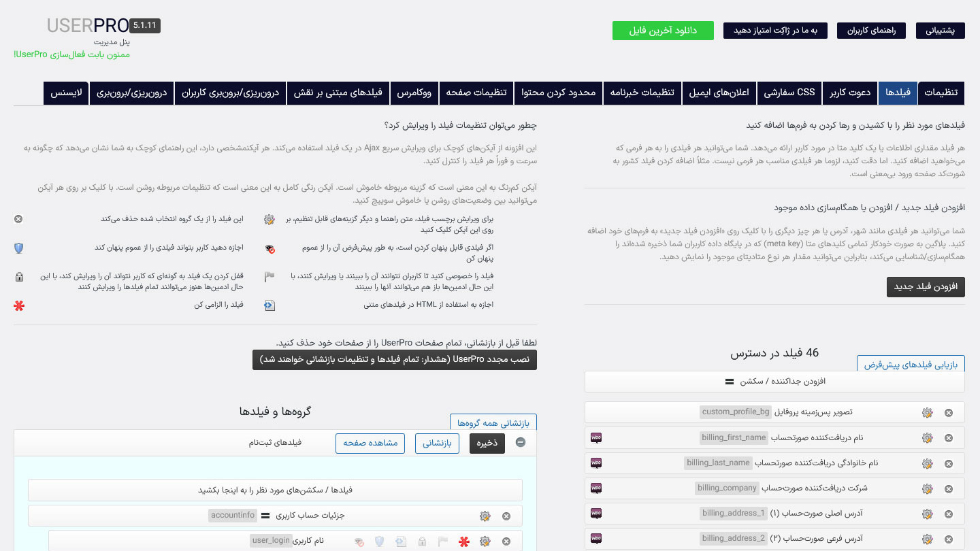This screenshot has width=980, height=551.
Task: Open edit gear for custom_profile_bg field
Action: pyautogui.click(x=927, y=413)
